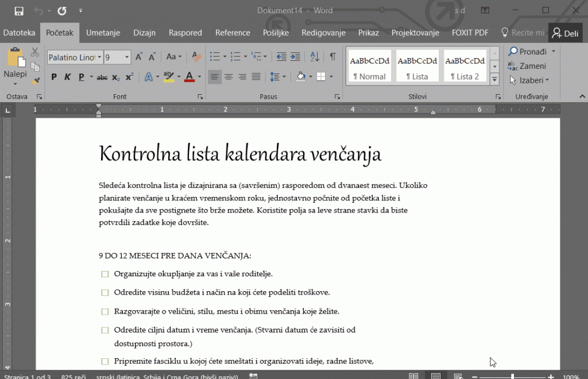Image resolution: width=588 pixels, height=379 pixels.
Task: Apply text effects glowing A
Action: click(x=149, y=77)
